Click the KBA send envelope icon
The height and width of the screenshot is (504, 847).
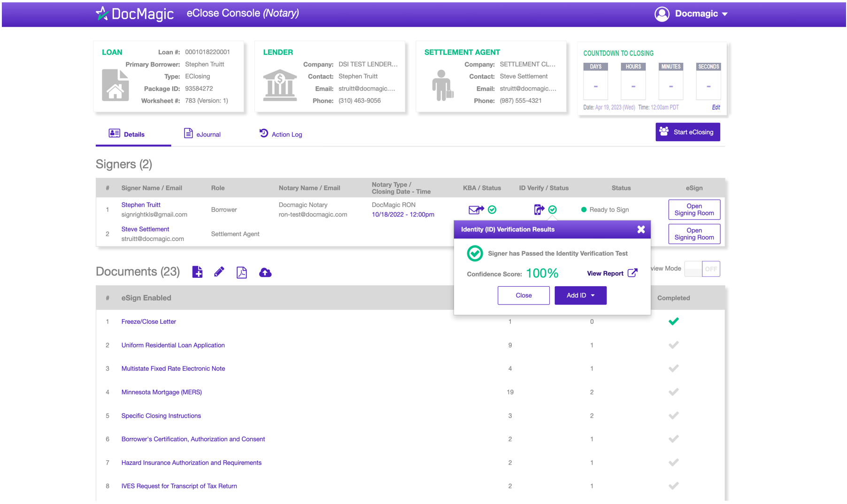point(476,210)
